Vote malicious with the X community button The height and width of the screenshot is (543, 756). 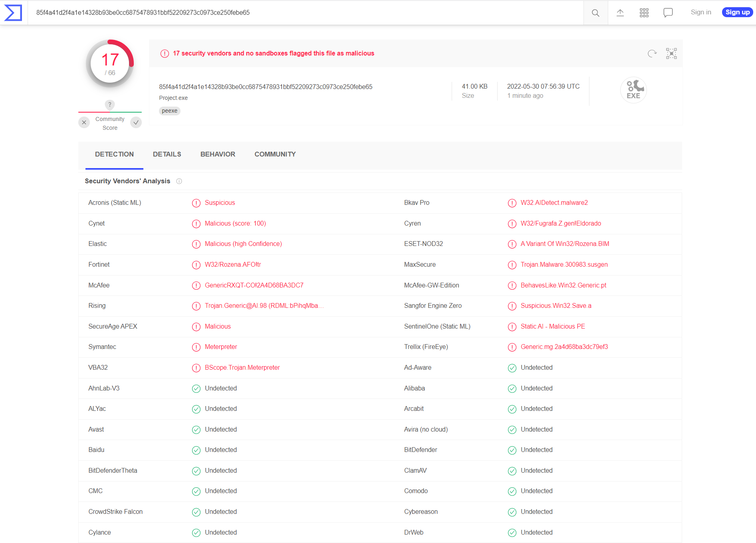[x=84, y=123]
